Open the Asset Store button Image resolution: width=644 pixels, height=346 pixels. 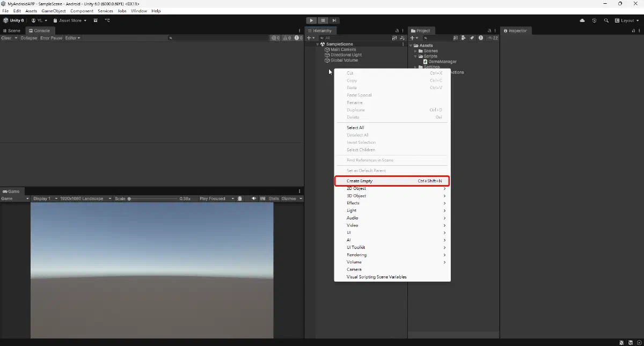70,20
